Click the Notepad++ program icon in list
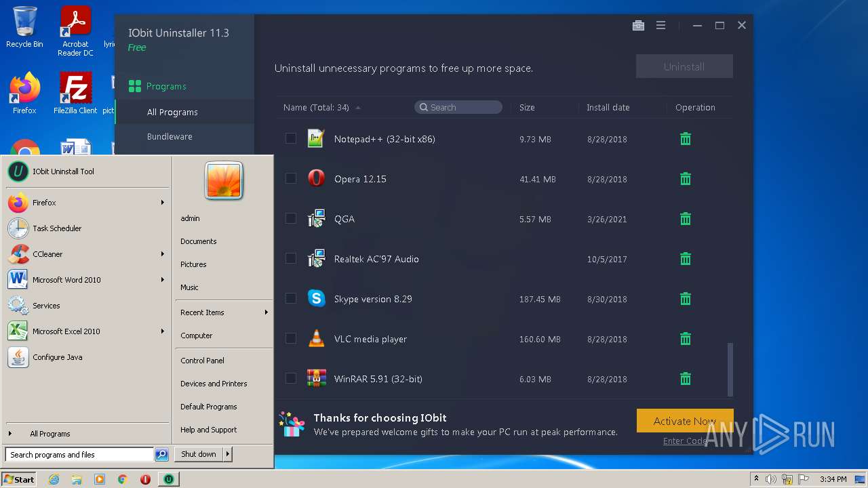 pos(316,138)
